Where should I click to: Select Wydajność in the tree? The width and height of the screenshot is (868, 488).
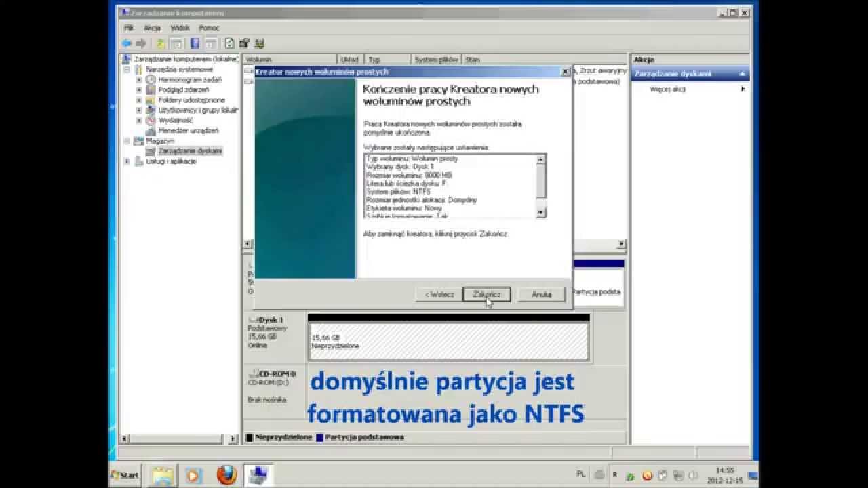tap(175, 120)
